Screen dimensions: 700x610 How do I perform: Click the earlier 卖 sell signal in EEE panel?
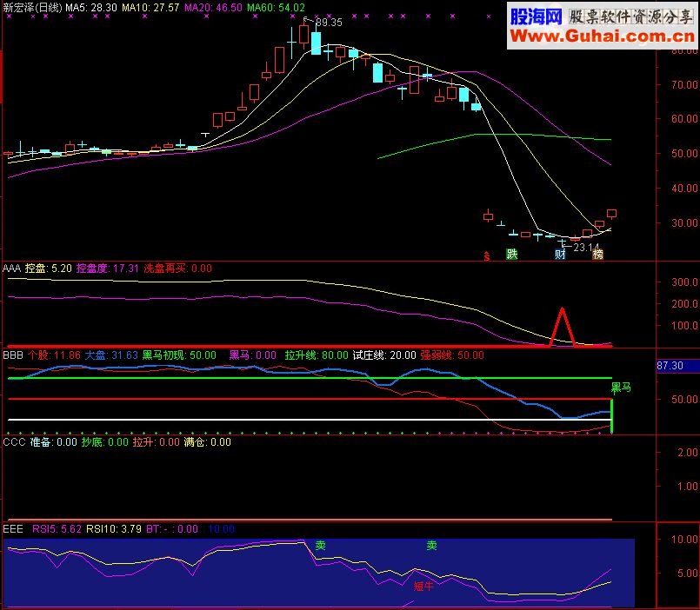[320, 546]
